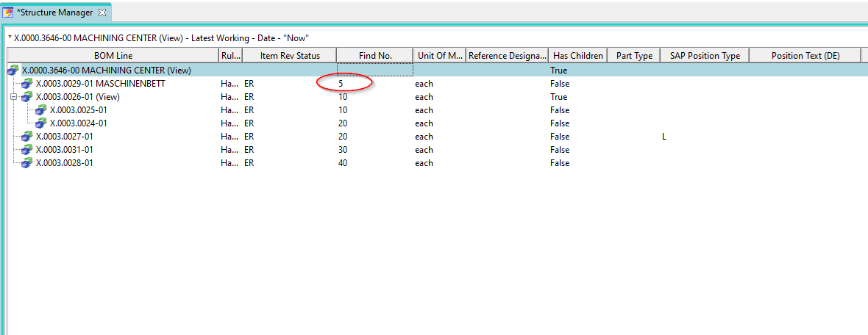Click the X.0003.0024-01 part icon
This screenshot has height=335, width=868.
tap(41, 123)
